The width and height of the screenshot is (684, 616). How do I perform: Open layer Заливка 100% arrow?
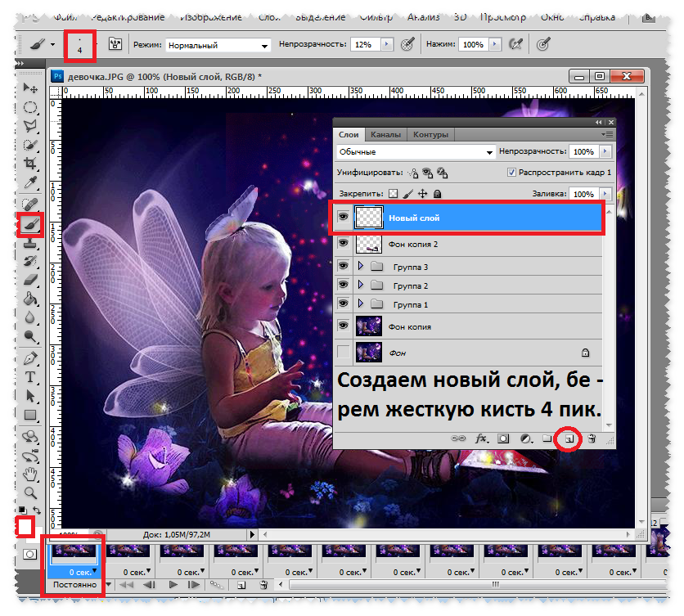(x=605, y=194)
